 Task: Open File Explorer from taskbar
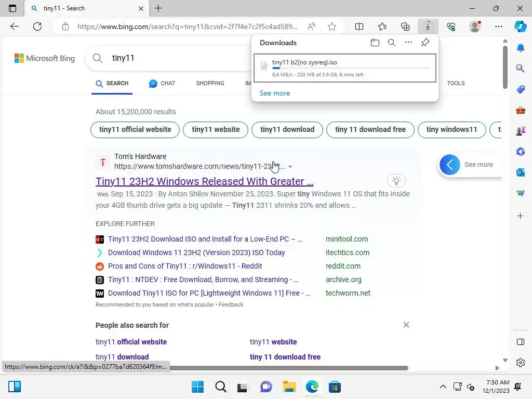[x=289, y=387]
